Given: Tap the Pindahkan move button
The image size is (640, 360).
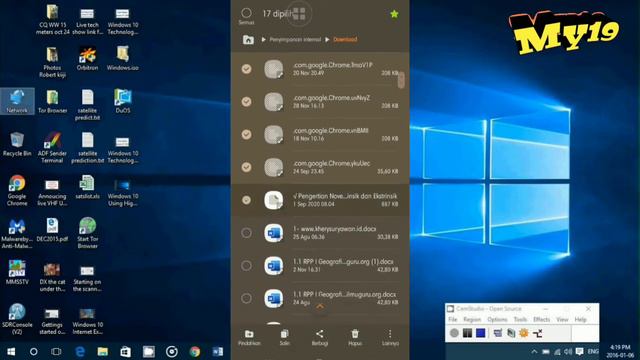Looking at the screenshot, I should (x=249, y=338).
